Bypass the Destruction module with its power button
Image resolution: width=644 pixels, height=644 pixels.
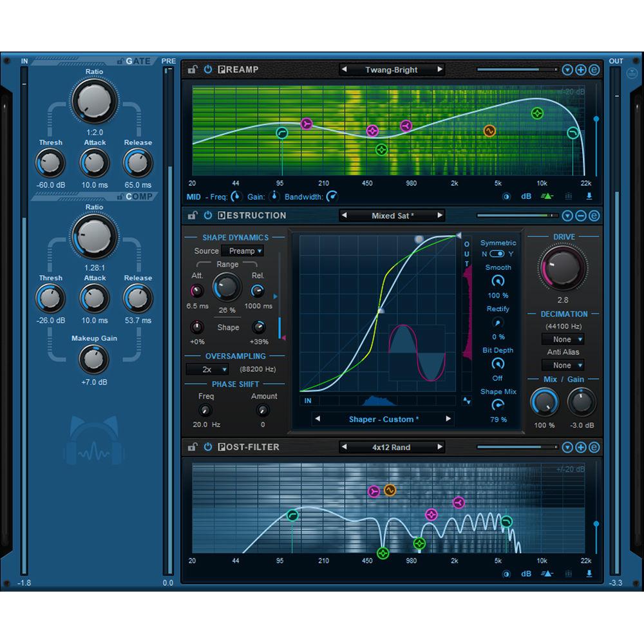coord(207,216)
